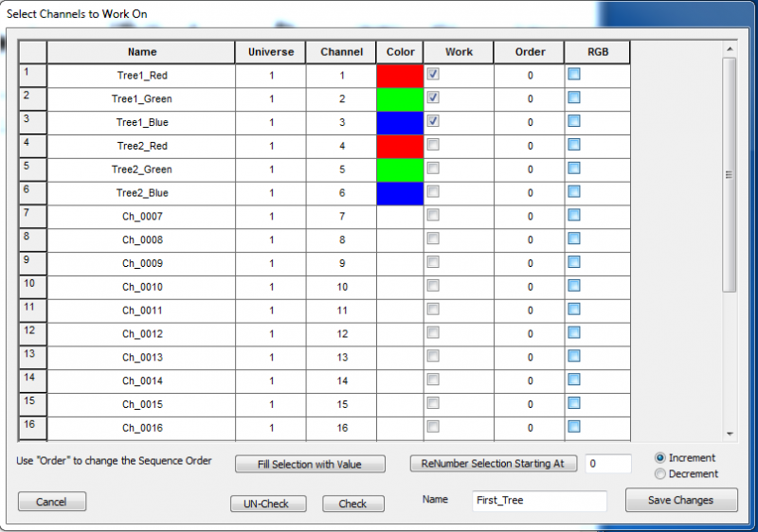Select the Increment radio button

pos(660,458)
